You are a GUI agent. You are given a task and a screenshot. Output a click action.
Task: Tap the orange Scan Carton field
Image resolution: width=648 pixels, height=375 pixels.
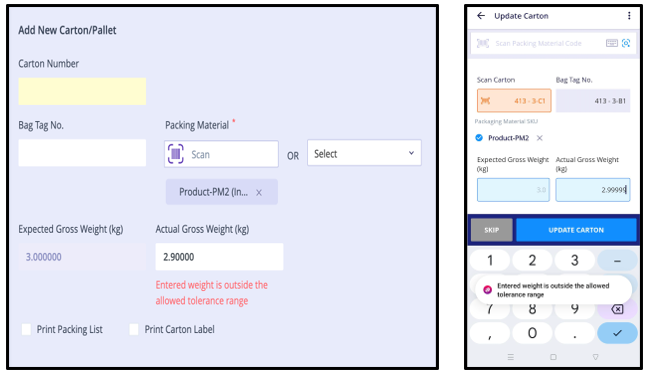point(514,100)
